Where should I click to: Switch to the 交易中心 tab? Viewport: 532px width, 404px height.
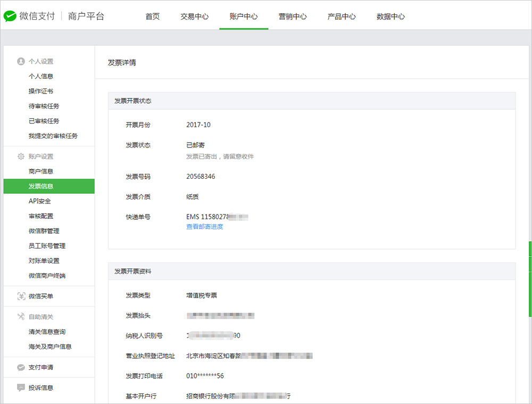point(195,17)
